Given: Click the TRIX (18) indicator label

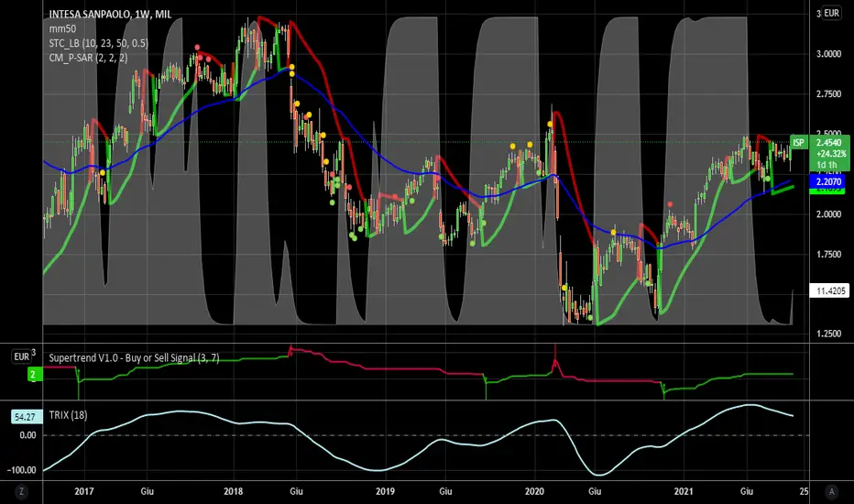Looking at the screenshot, I should (x=68, y=415).
